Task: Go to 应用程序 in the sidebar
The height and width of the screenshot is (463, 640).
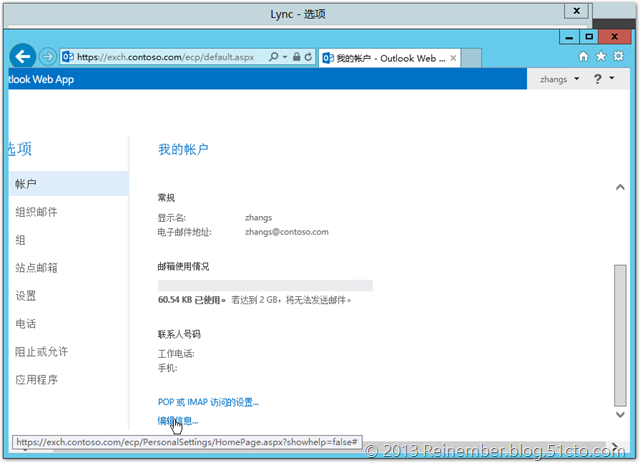Action: (x=36, y=380)
